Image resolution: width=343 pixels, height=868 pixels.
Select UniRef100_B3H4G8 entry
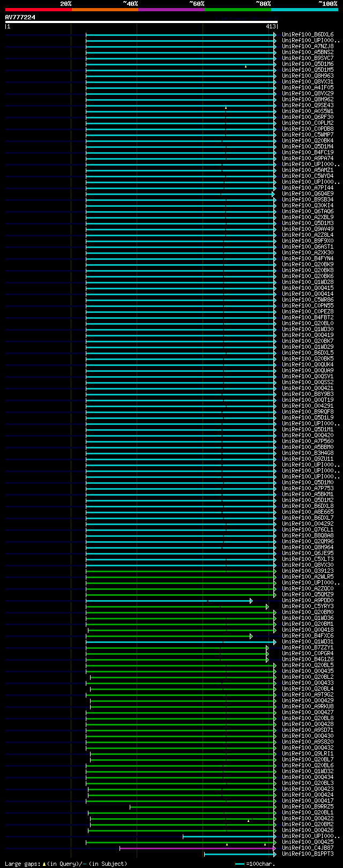pyautogui.click(x=308, y=453)
